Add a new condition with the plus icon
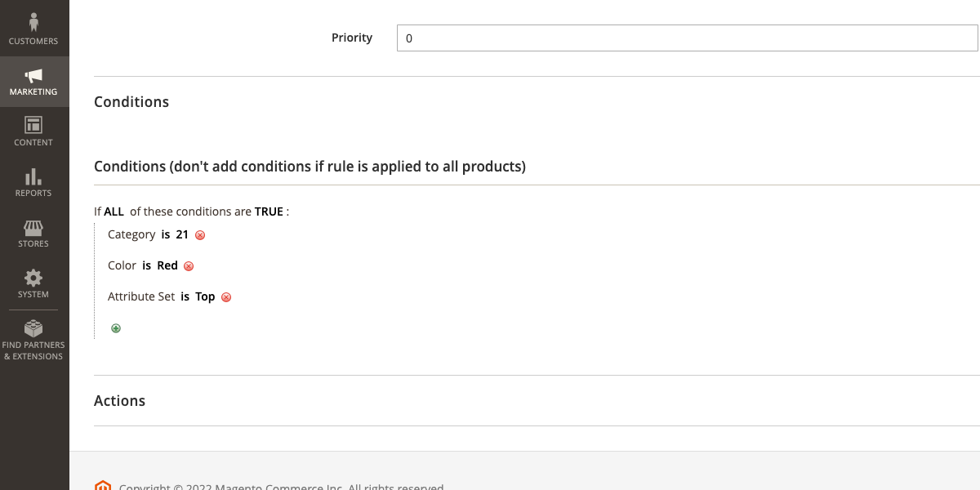This screenshot has width=980, height=490. (x=115, y=327)
